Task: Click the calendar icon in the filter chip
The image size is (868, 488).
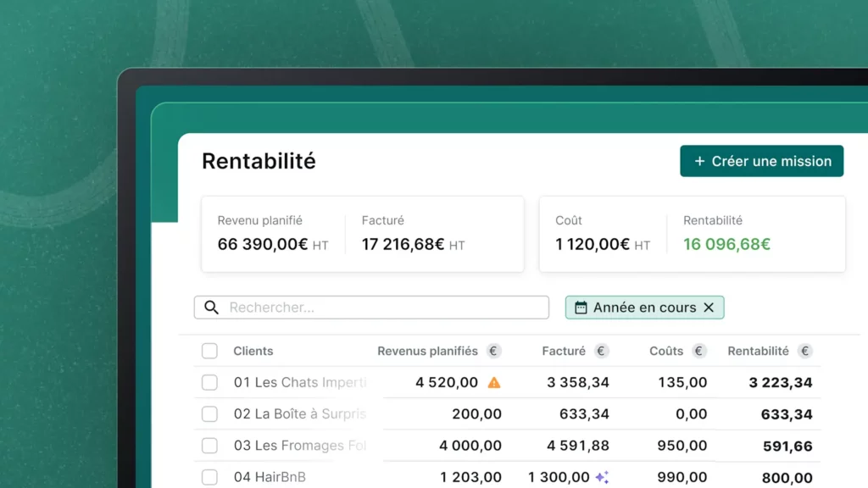Action: [x=581, y=307]
